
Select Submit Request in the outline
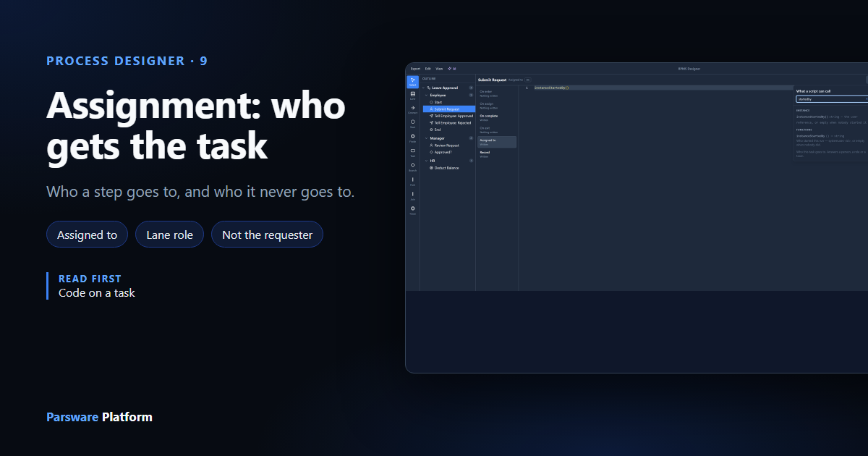click(449, 109)
